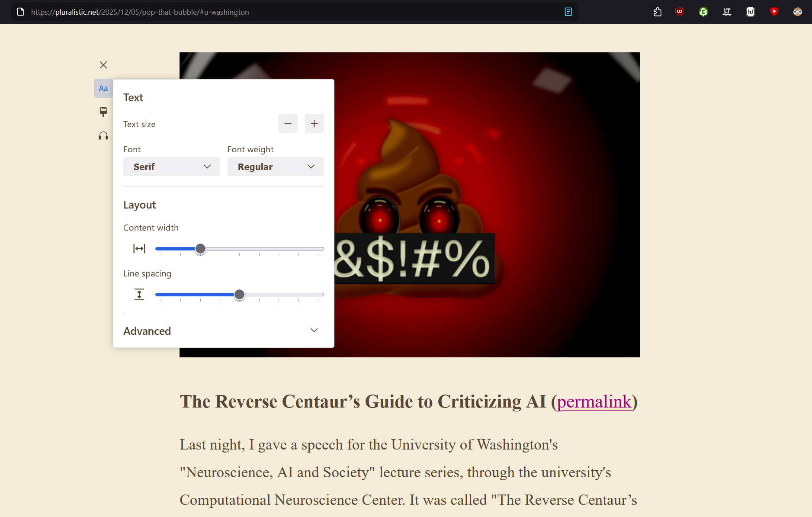The image size is (812, 517).
Task: Toggle reader view in the address bar
Action: click(568, 12)
